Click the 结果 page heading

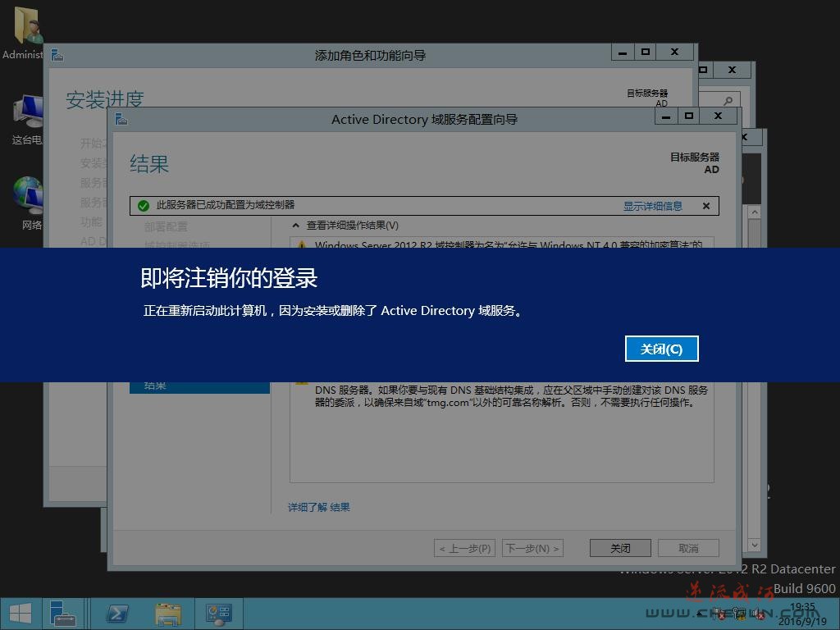tap(149, 164)
